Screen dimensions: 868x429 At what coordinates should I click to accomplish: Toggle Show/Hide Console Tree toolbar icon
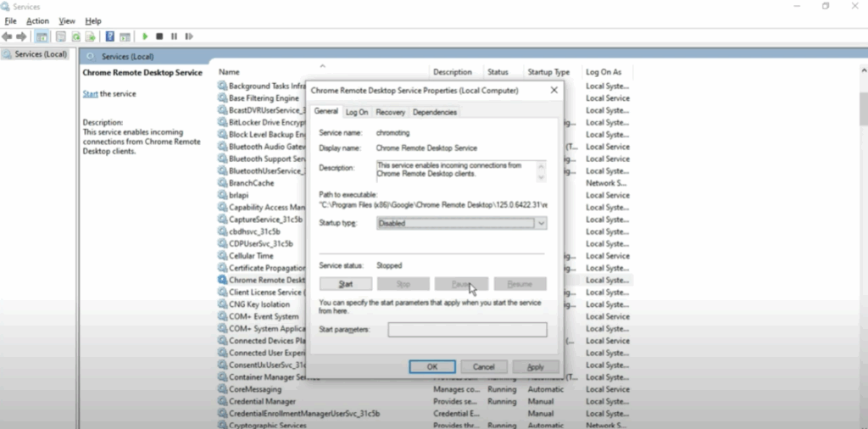42,36
